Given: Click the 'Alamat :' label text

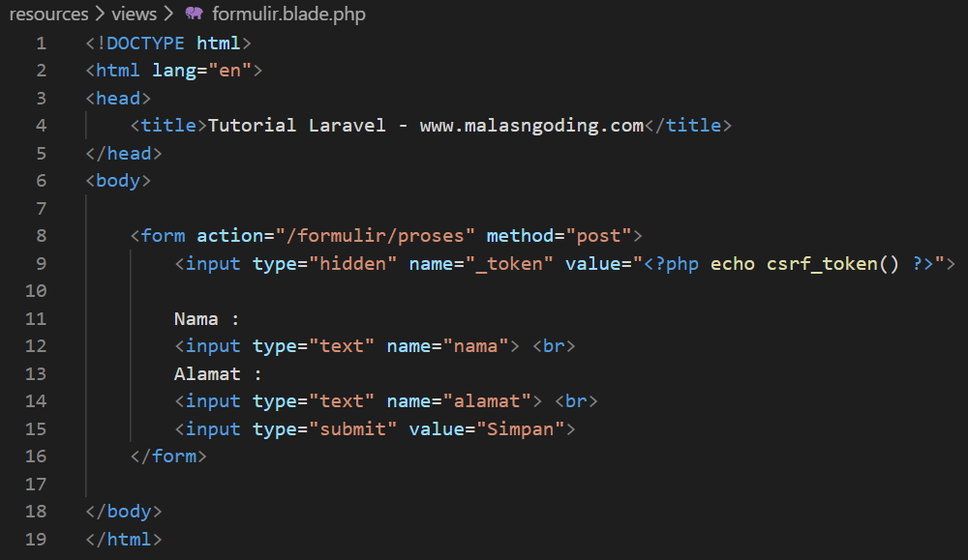Looking at the screenshot, I should tap(218, 373).
